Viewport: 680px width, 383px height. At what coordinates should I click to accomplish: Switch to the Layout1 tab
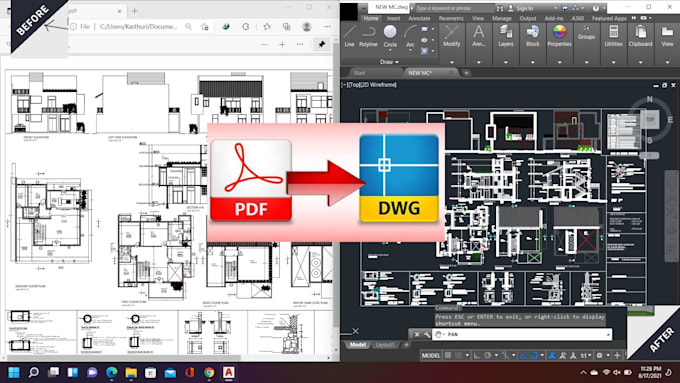click(385, 345)
